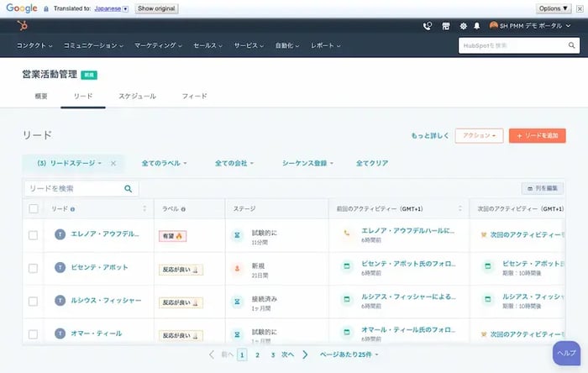Close the Google Translate bar

[x=580, y=8]
